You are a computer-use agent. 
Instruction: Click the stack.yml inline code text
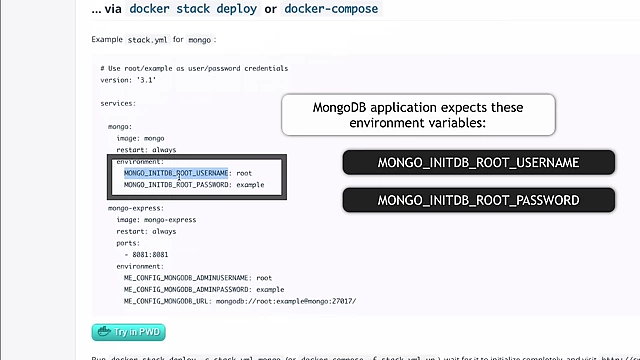coord(147,40)
